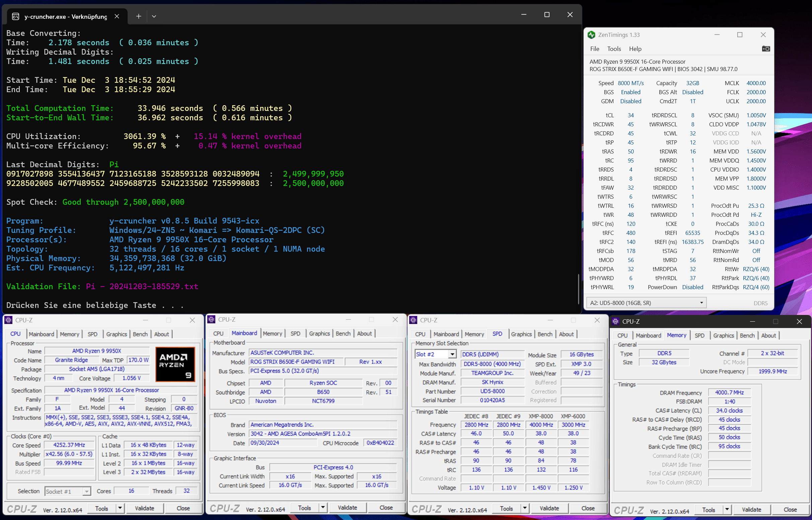Expand Tools arrow in Mainboard CPU-Z window
812x520 pixels.
323,508
